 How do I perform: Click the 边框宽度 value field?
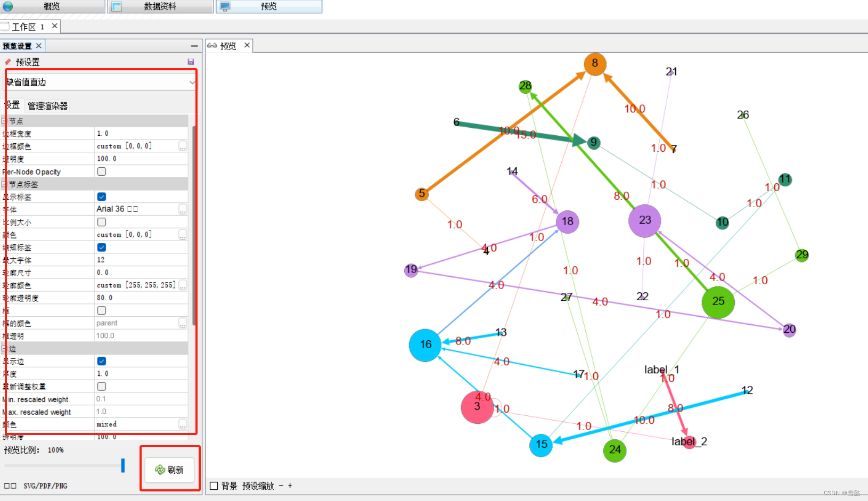141,133
